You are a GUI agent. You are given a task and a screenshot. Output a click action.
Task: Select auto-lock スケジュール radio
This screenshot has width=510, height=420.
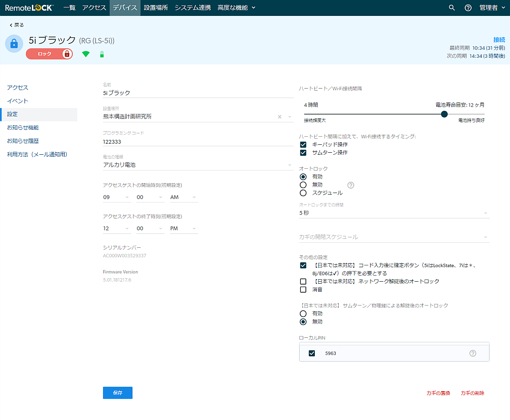click(303, 193)
